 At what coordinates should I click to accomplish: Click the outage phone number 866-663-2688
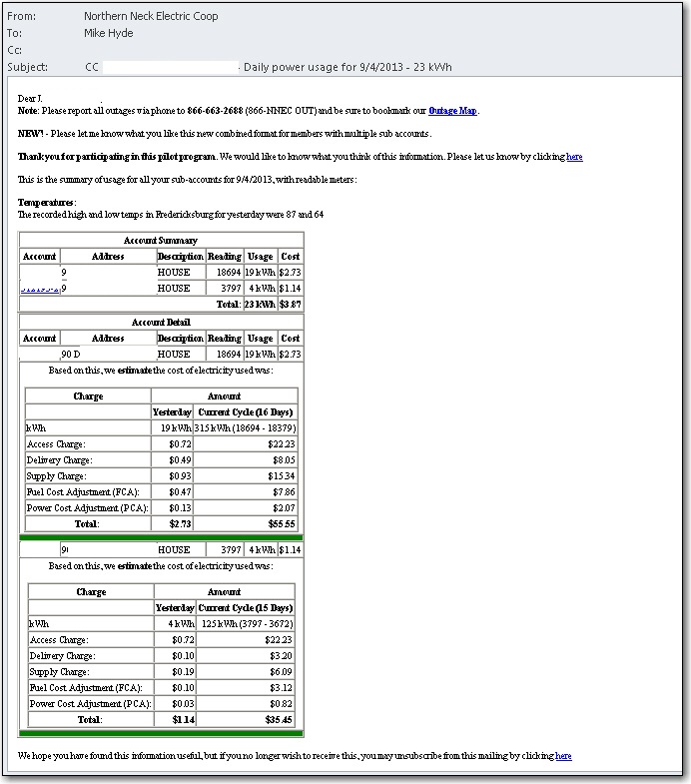tap(218, 111)
